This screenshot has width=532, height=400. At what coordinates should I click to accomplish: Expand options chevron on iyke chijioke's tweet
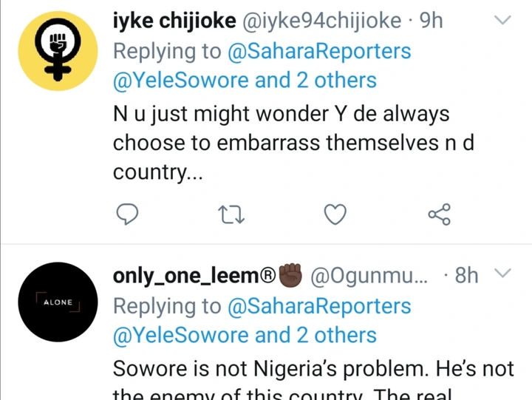[502, 21]
